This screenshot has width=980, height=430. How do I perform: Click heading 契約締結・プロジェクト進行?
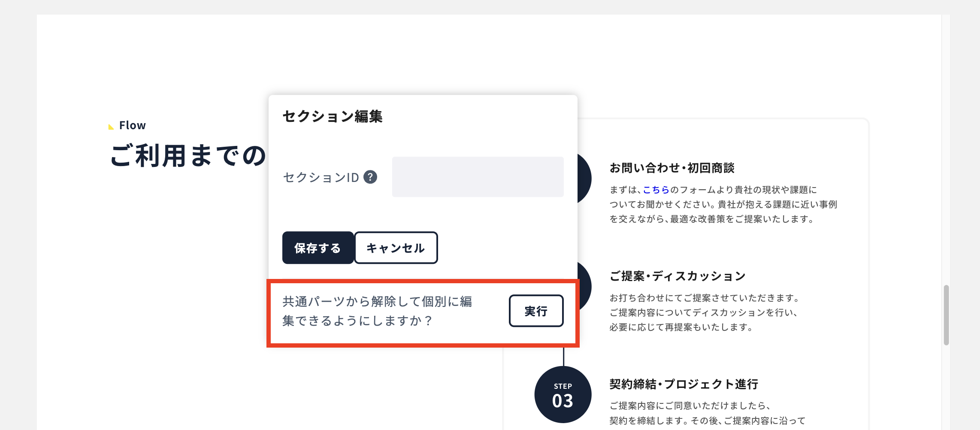pos(684,384)
